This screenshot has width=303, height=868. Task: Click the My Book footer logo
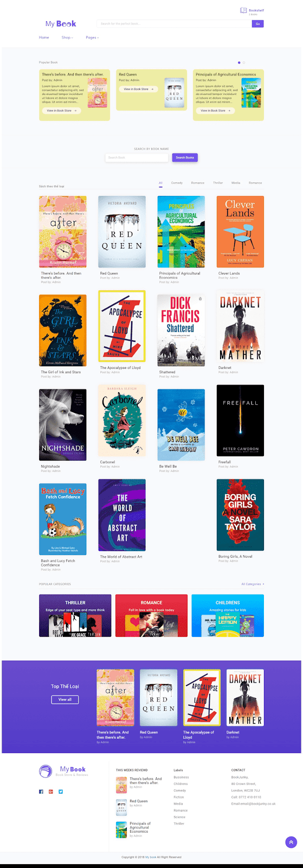point(63,771)
